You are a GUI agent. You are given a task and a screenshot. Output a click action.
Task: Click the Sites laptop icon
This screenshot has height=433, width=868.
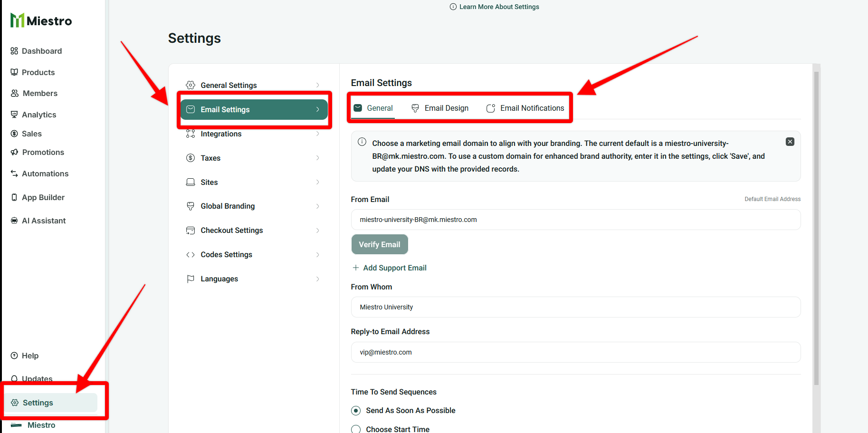pos(191,182)
